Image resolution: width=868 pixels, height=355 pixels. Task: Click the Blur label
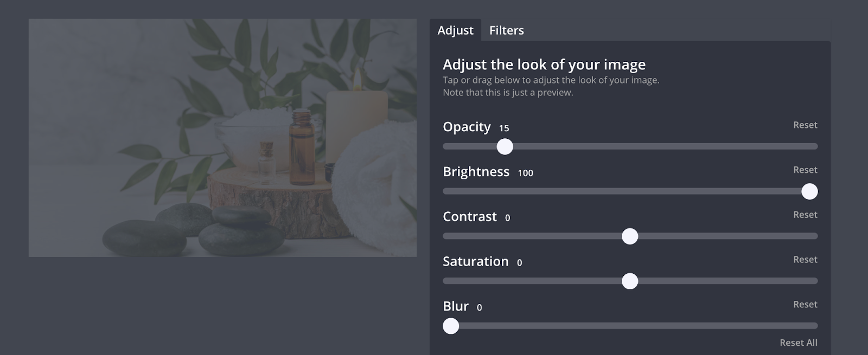[x=455, y=306]
